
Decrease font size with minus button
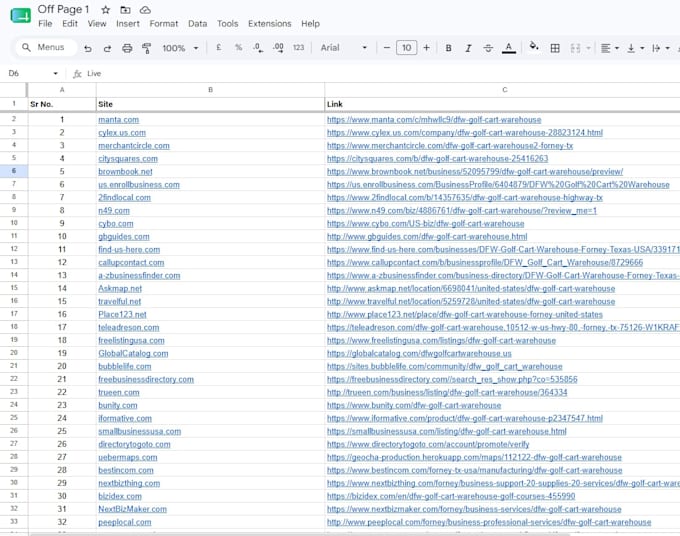coord(387,48)
